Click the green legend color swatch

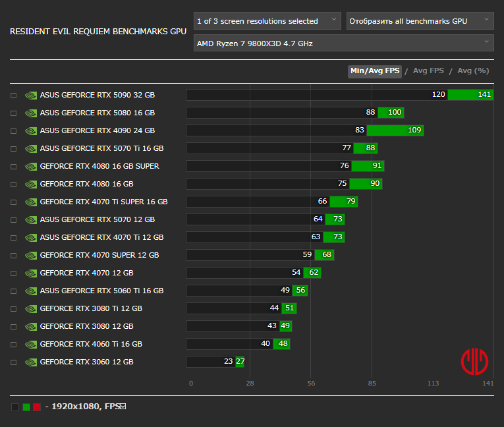pyautogui.click(x=26, y=407)
